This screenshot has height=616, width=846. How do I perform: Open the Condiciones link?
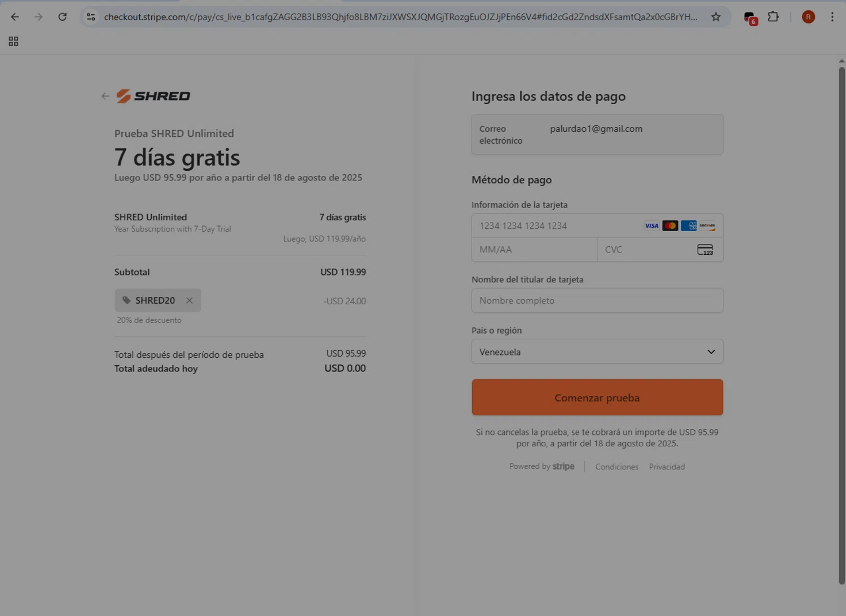(617, 467)
